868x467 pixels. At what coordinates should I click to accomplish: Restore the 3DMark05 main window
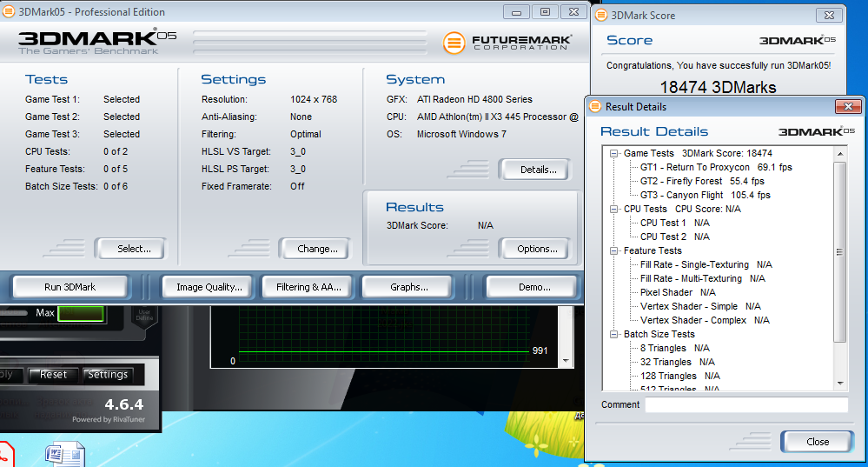pyautogui.click(x=545, y=12)
